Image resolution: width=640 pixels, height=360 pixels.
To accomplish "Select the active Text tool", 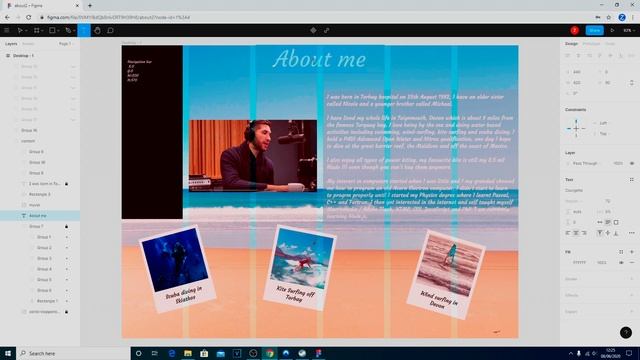I will [x=84, y=30].
